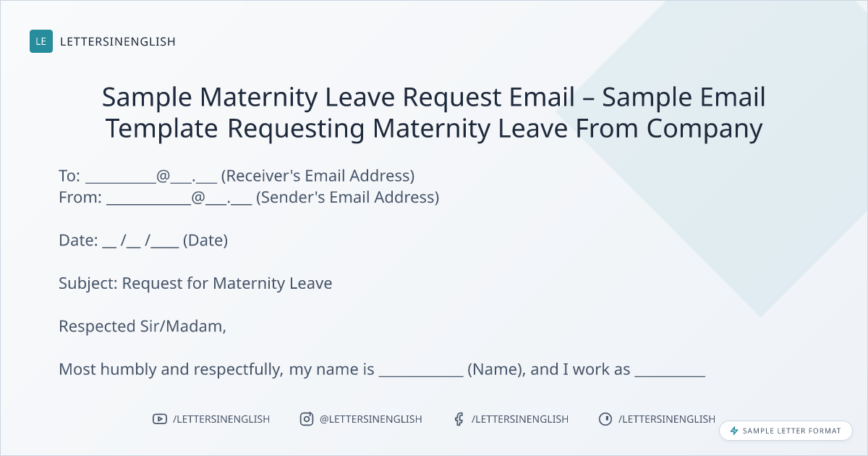Click the blank after 'I work as'

[670, 371]
